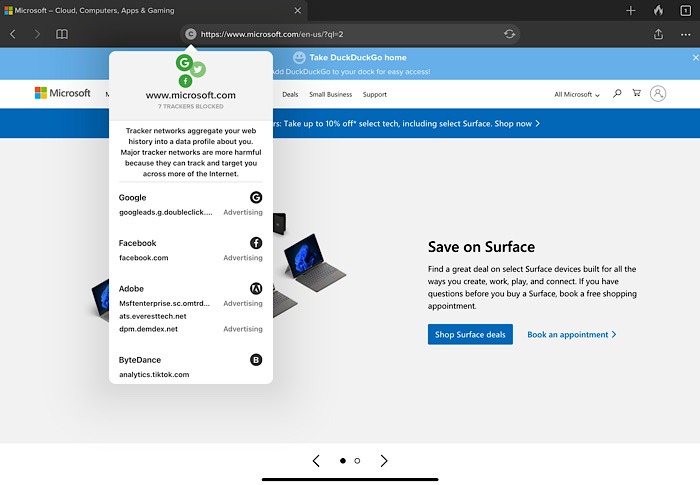Select googleads.g.doubleclick tracker row
This screenshot has width=700, height=485.
click(191, 212)
